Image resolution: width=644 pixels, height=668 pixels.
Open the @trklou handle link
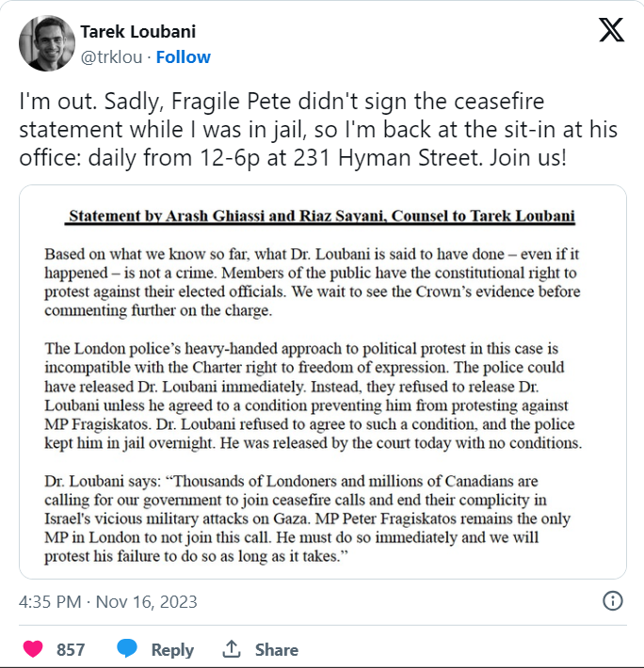click(111, 57)
